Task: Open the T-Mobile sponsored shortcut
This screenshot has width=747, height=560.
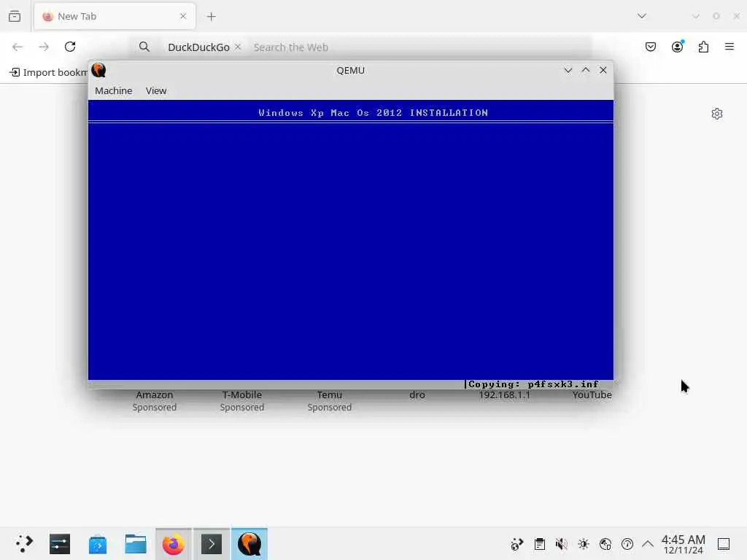Action: point(242,400)
